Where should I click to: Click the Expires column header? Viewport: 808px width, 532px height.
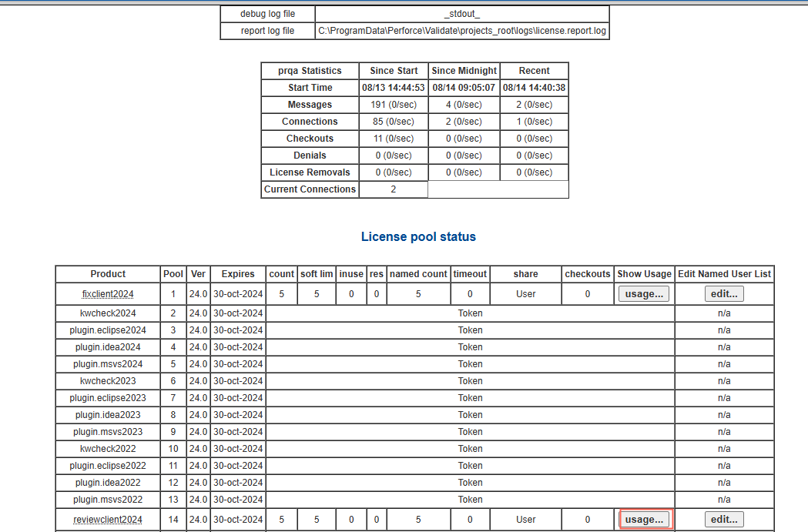[x=238, y=274]
